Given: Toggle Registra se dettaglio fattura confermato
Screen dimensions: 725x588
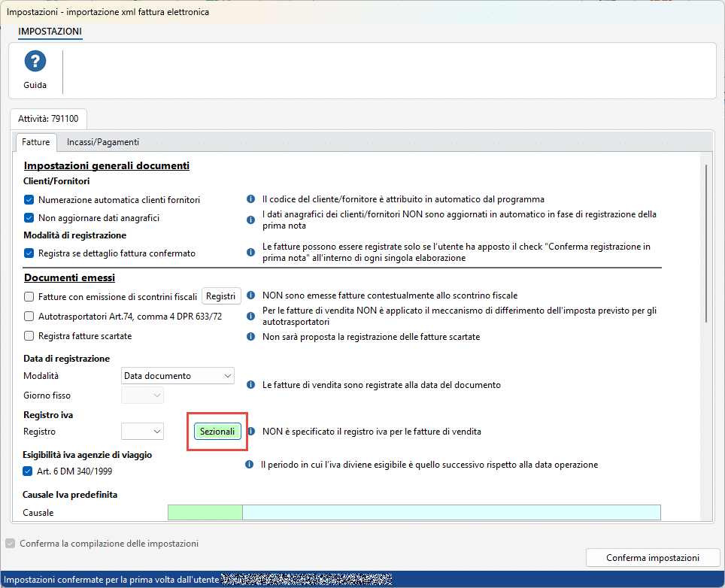Looking at the screenshot, I should [29, 253].
